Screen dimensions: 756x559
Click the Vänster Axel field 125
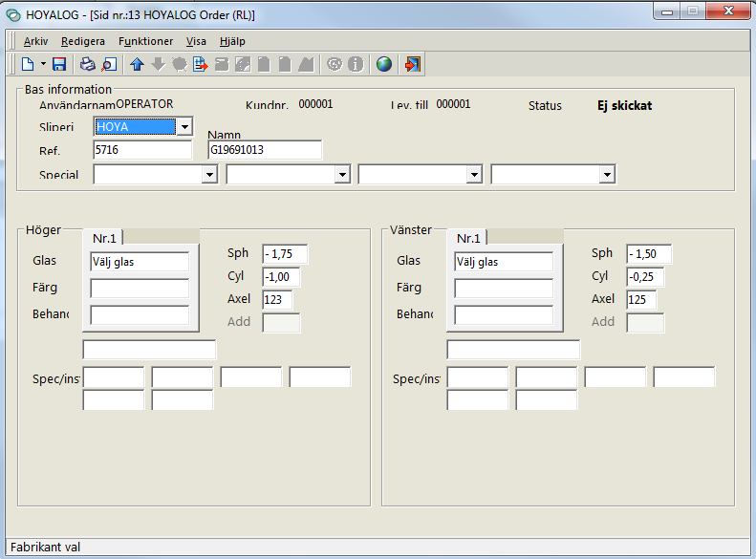pyautogui.click(x=641, y=300)
